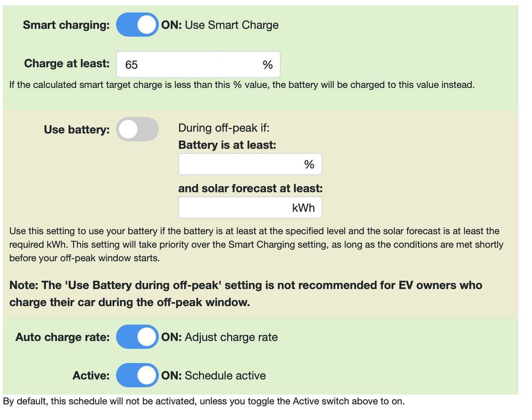Image resolution: width=532 pixels, height=420 pixels.
Task: Click the "ON: Use Smart Charge" status text
Action: click(x=220, y=25)
